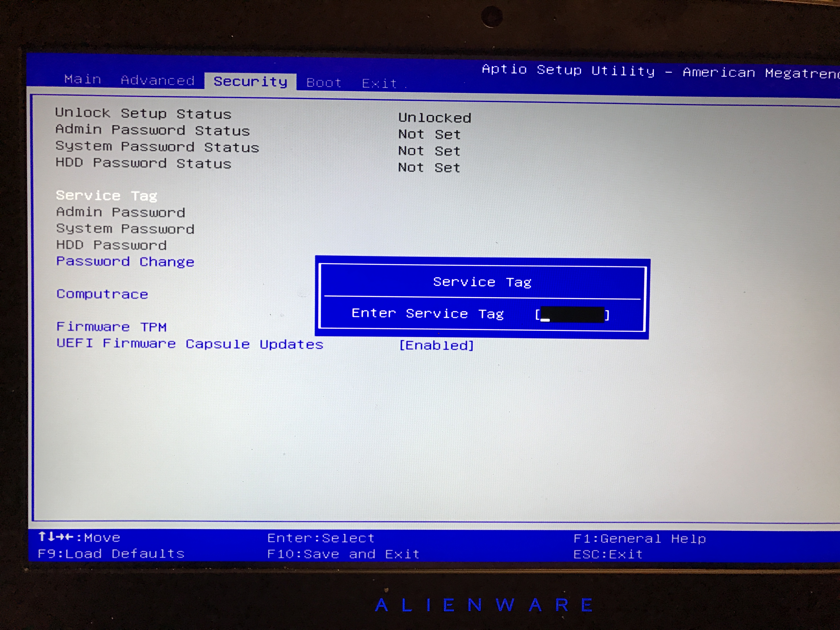This screenshot has width=840, height=630.
Task: Click the Unlock Setup Status label
Action: 143,113
